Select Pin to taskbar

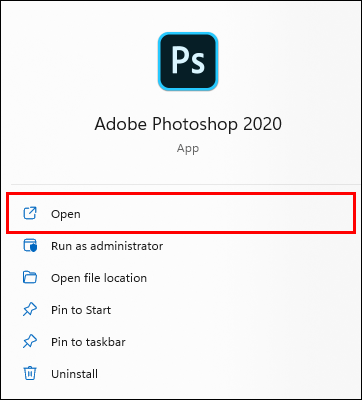point(88,342)
